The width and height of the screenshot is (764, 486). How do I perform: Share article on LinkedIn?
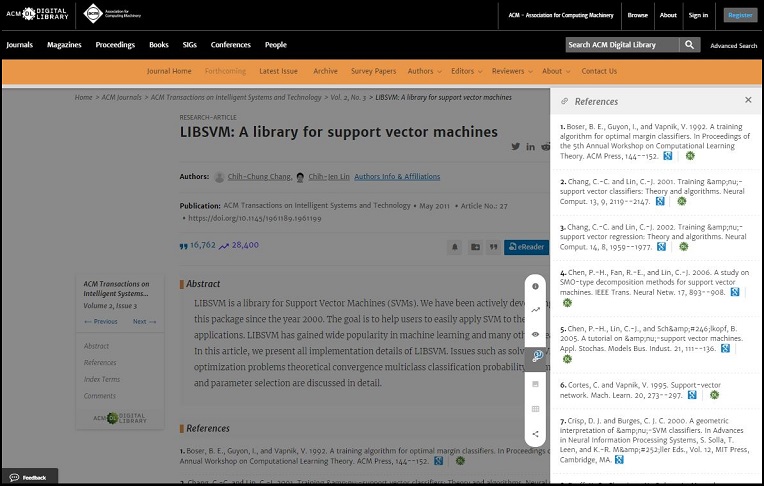tap(531, 147)
